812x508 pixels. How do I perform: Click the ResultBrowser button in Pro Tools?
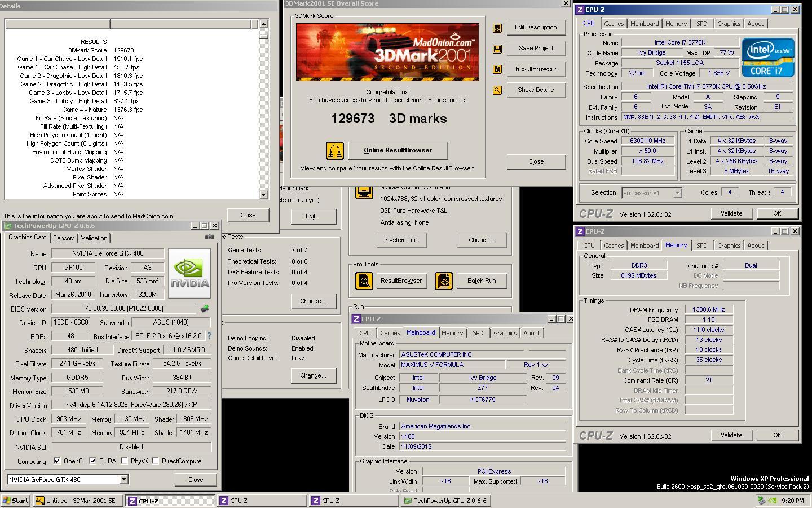point(401,281)
